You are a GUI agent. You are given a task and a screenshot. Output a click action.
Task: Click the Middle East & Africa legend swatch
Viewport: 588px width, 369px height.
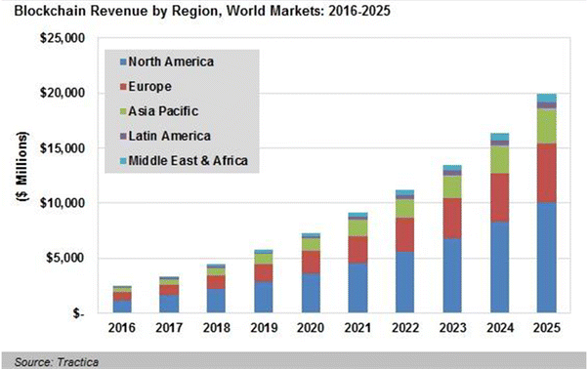(x=123, y=161)
